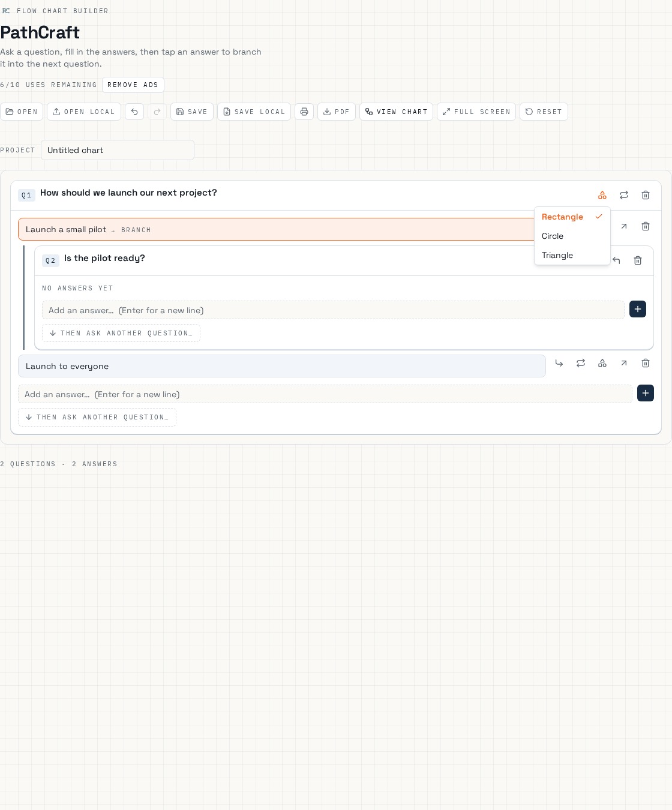The image size is (672, 810).
Task: Switch to Full Screen mode
Action: coord(476,112)
